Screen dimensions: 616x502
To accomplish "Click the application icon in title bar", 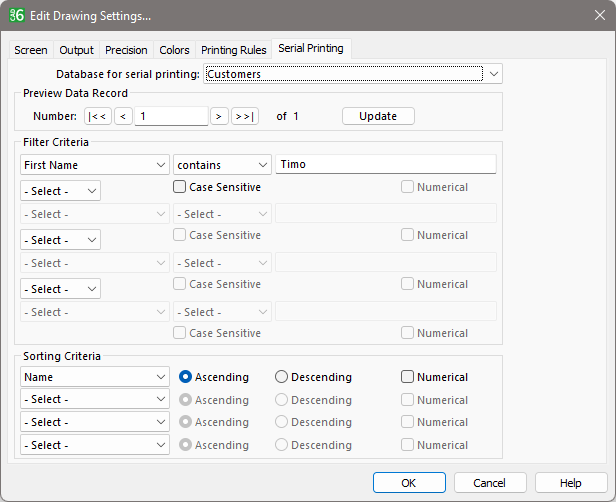I will coord(17,15).
